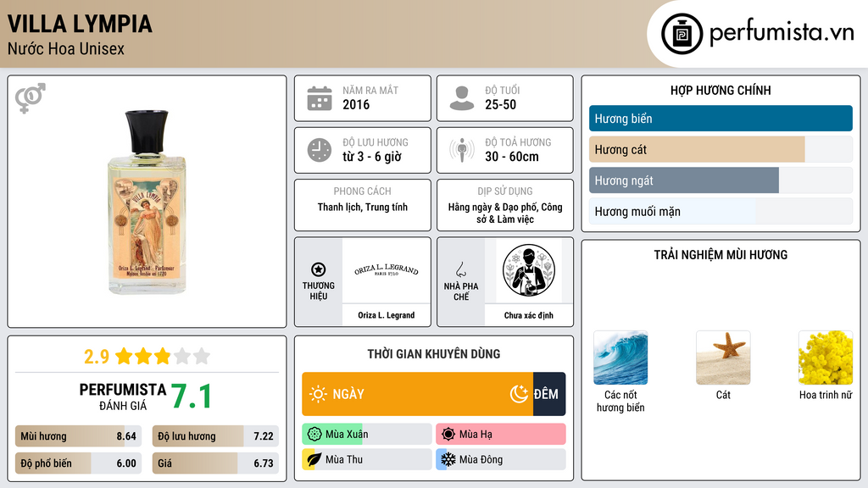Click the Hương cát accord bar
868x488 pixels.
point(721,149)
